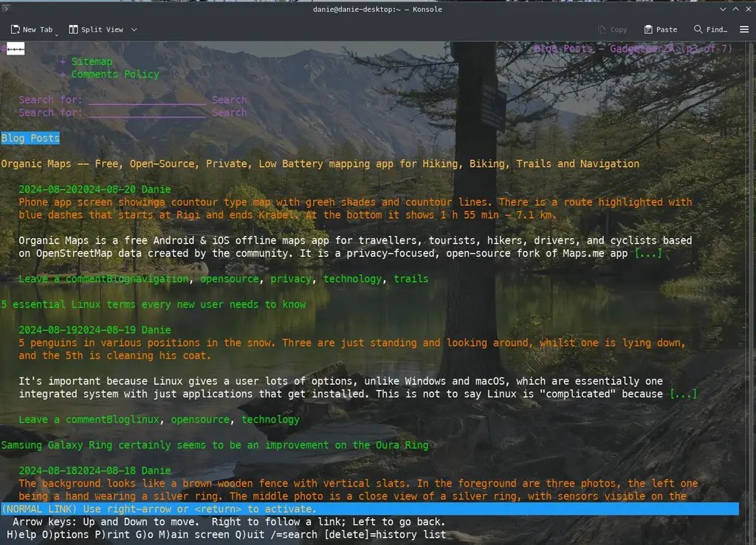Open a new tab with New Tab button

[31, 30]
